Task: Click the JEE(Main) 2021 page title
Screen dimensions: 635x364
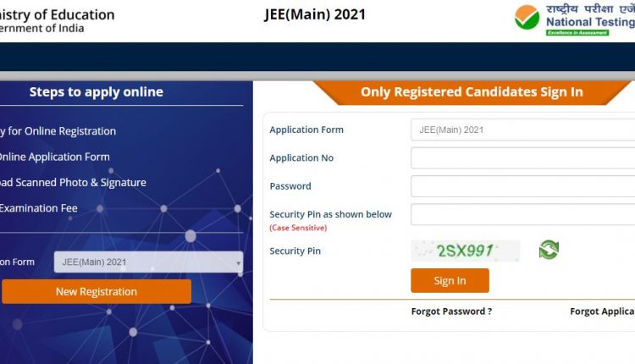Action: click(315, 14)
